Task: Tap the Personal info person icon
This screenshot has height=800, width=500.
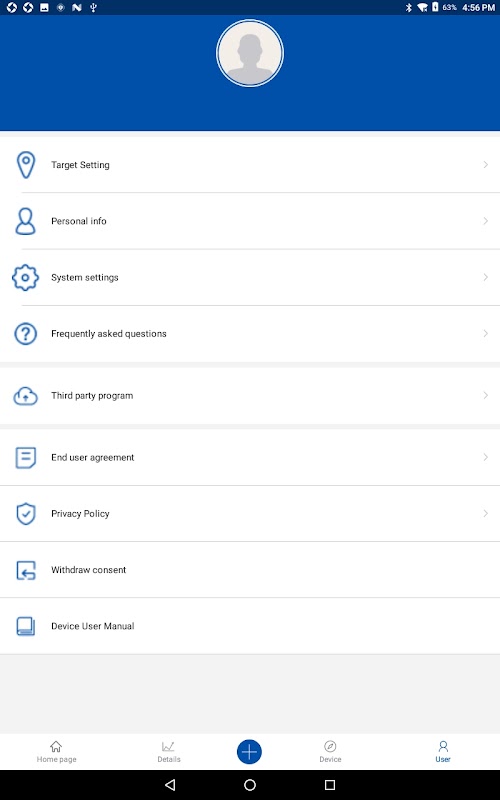Action: tap(26, 221)
